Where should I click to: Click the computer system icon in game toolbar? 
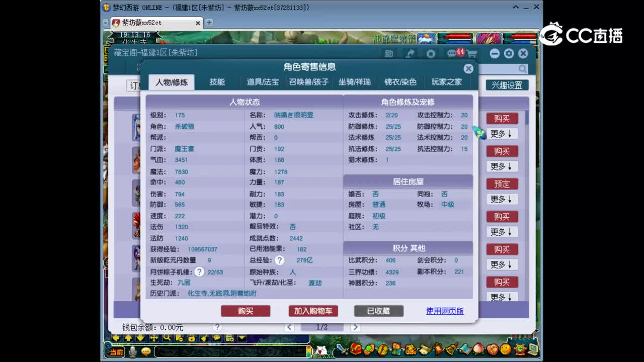point(533,348)
